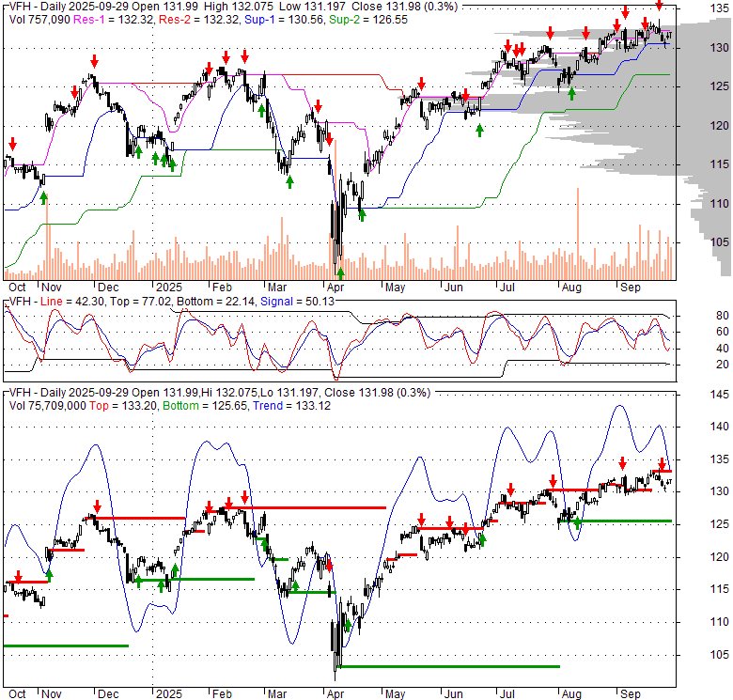The image size is (733, 700).
Task: Click the "Close 131.98 (0.3%)" in the first chart header
Action: click(404, 7)
